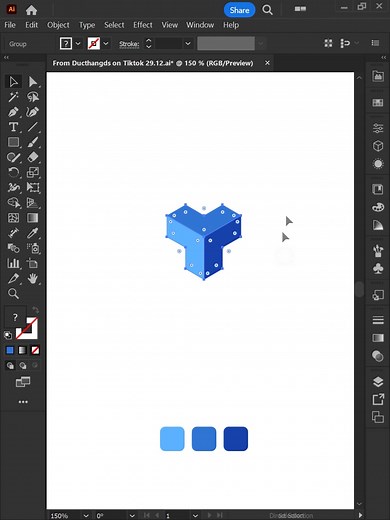Open the rotation angle dropdown
390x520 pixels.
[x=132, y=516]
